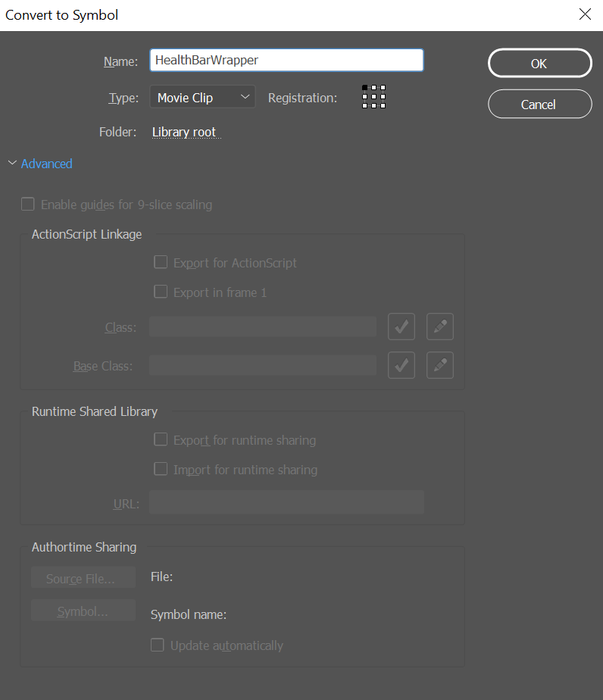Collapse the Advanced section
Image resolution: width=603 pixels, height=700 pixels.
pyautogui.click(x=40, y=164)
